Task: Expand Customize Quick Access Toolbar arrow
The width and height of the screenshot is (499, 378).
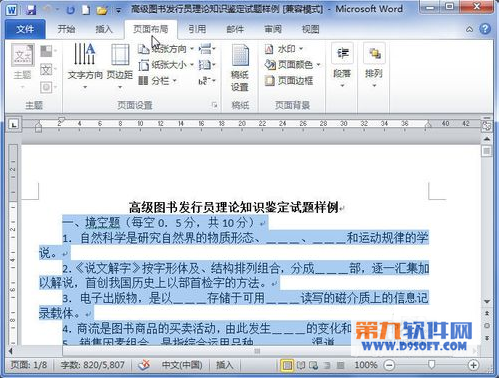Action: click(118, 11)
